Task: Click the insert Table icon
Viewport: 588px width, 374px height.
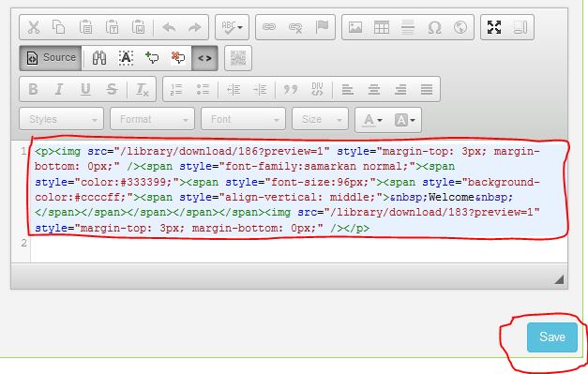Action: (x=382, y=27)
